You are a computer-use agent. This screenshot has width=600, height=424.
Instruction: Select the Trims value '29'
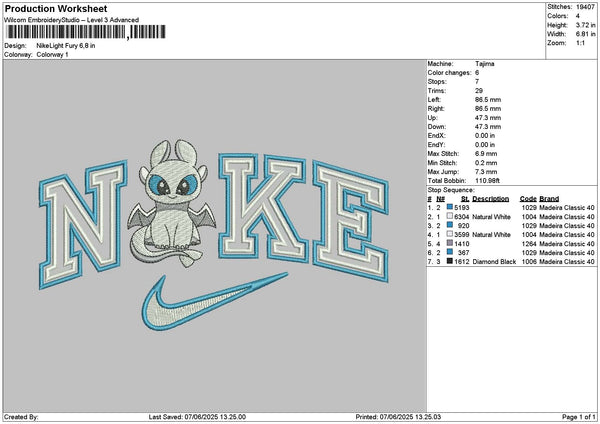(x=479, y=91)
